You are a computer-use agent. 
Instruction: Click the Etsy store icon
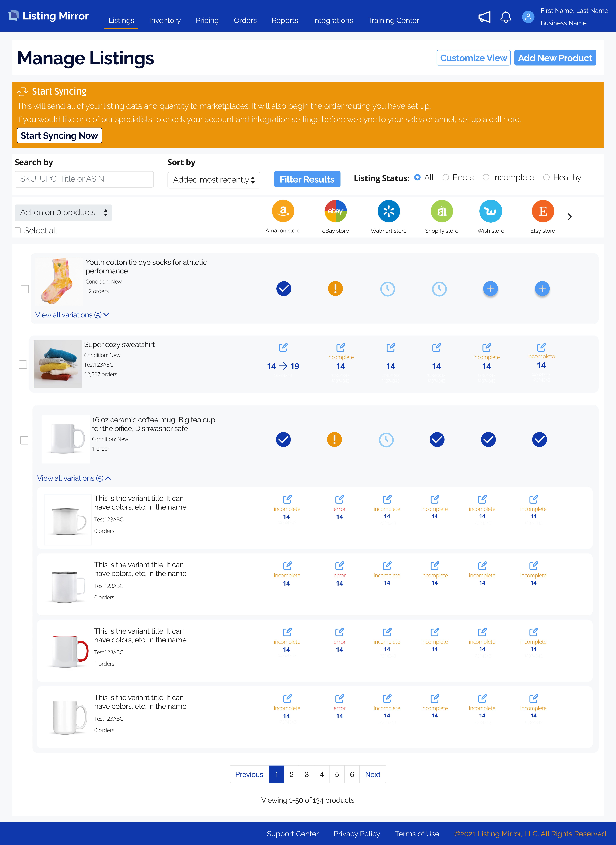(x=543, y=211)
